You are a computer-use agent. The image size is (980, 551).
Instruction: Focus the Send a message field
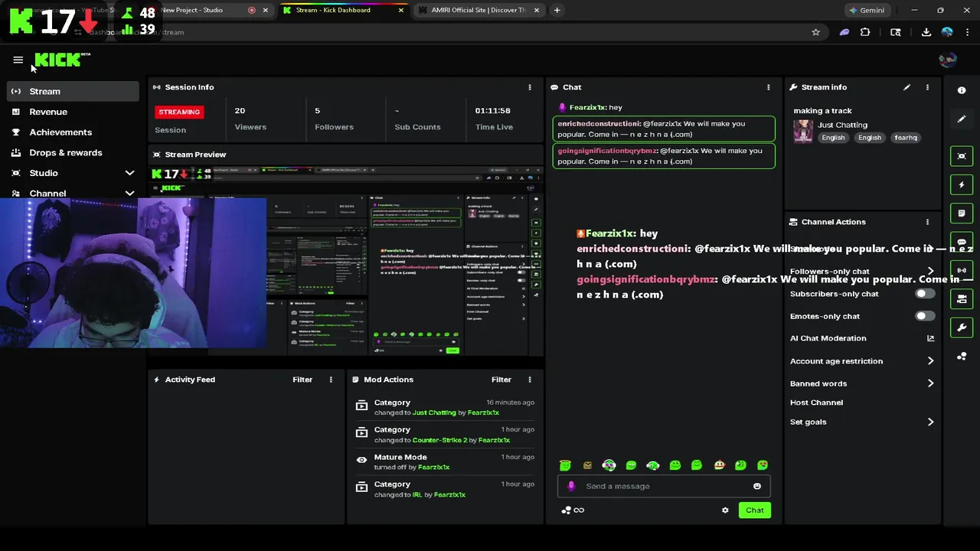(664, 486)
